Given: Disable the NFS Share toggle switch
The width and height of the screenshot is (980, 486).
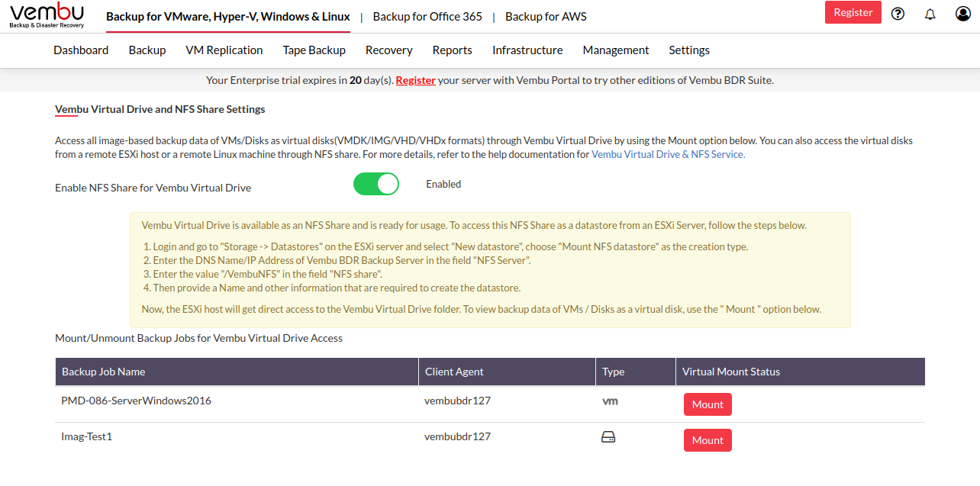Looking at the screenshot, I should coord(376,184).
